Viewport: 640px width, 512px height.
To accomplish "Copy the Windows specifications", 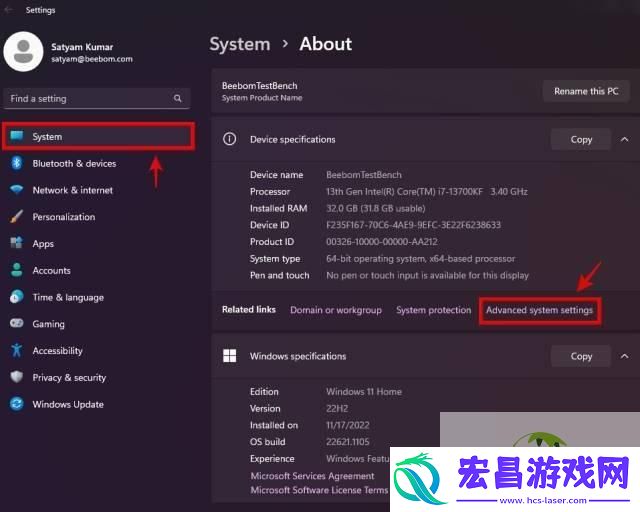I will (x=581, y=356).
